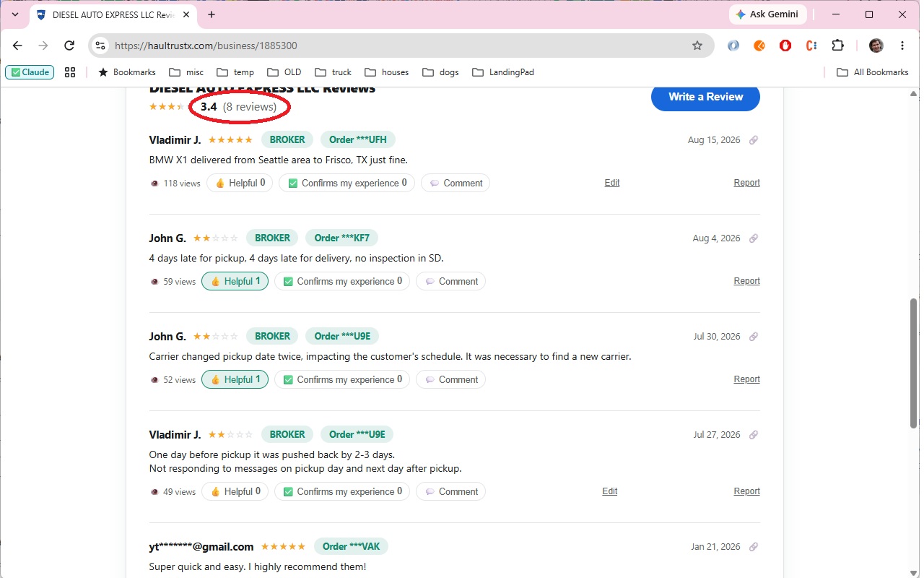Open the Bookmarks folder in bookmarks bar

127,72
